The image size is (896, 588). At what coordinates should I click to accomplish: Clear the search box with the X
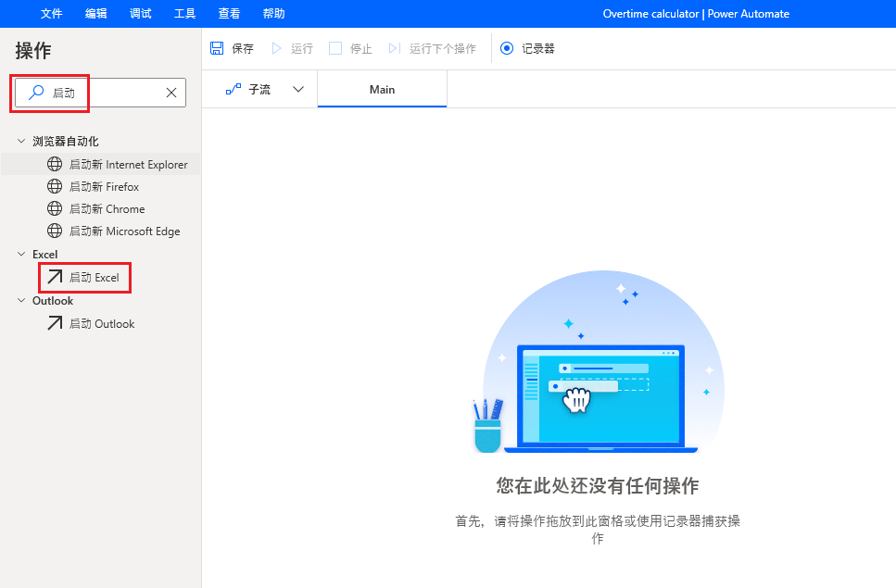coord(170,93)
